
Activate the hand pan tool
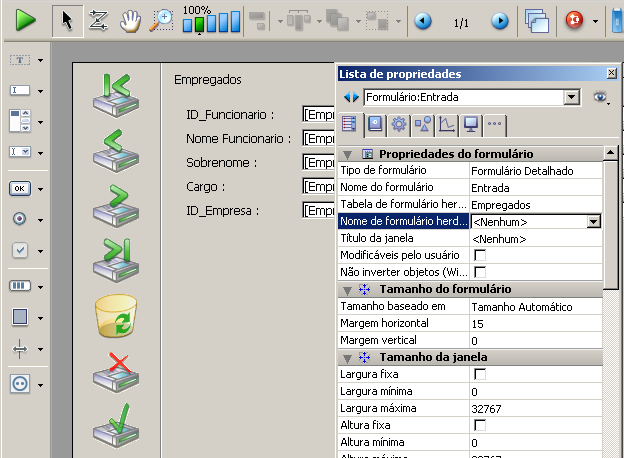130,20
